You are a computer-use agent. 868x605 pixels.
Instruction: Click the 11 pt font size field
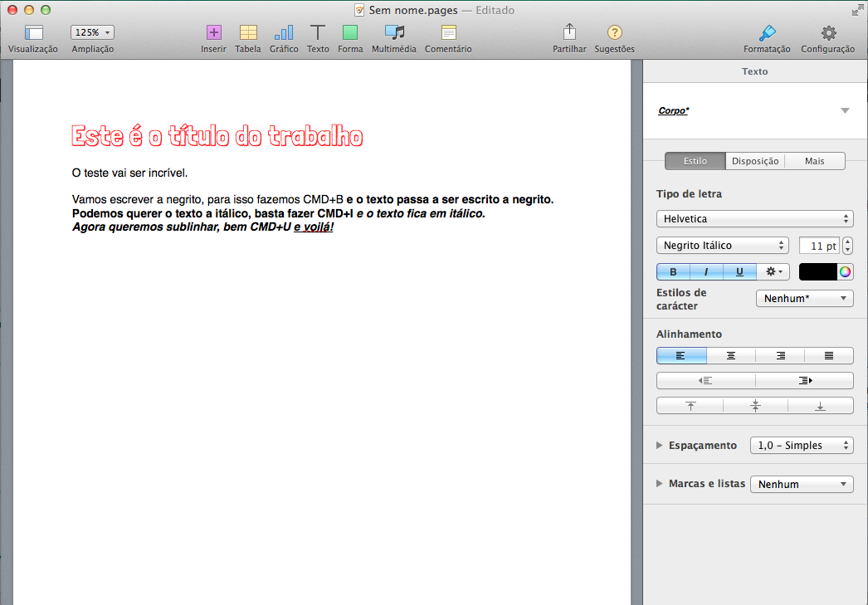point(819,246)
